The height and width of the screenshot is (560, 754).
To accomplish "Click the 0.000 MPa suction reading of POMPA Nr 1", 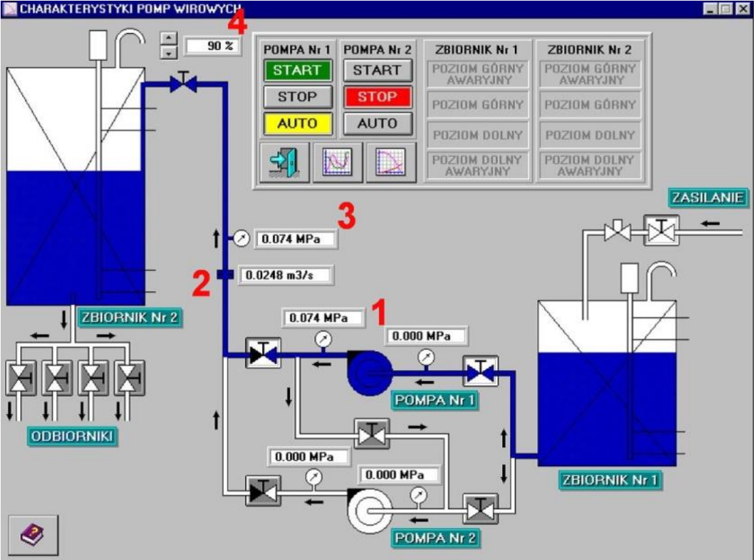I will click(426, 336).
